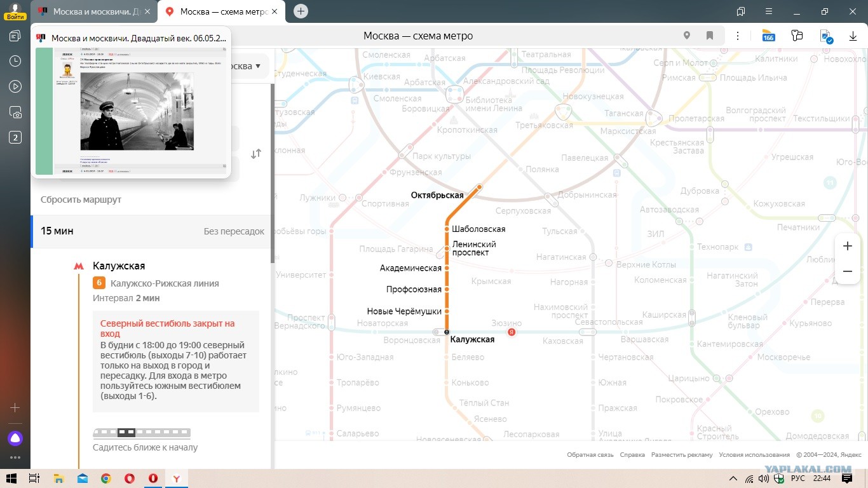The image size is (868, 488).
Task: Select Октябрьская station on the map
Action: tap(437, 195)
